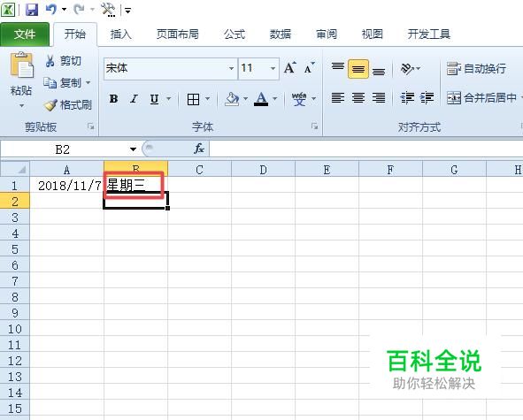
Task: Click the Paste (粘贴) clipboard icon
Action: tap(21, 65)
